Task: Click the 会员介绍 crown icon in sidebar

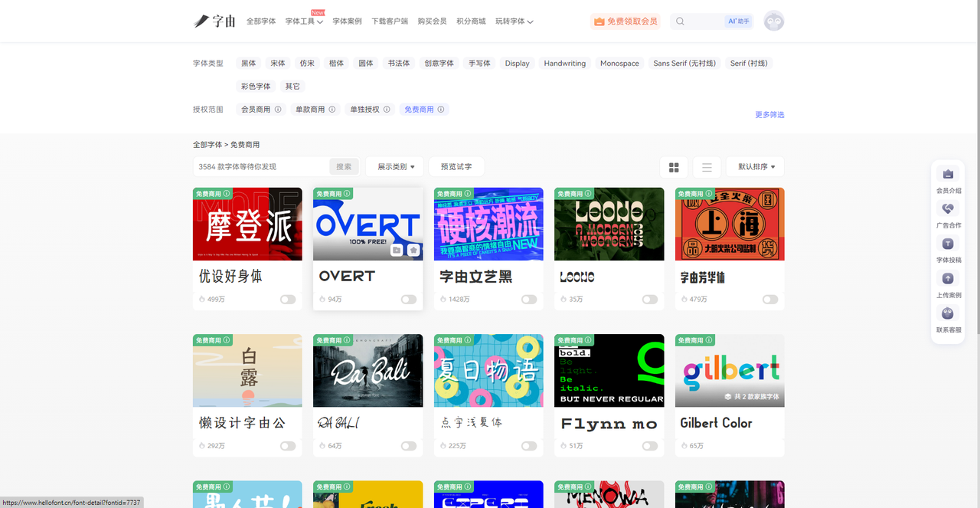Action: (948, 174)
